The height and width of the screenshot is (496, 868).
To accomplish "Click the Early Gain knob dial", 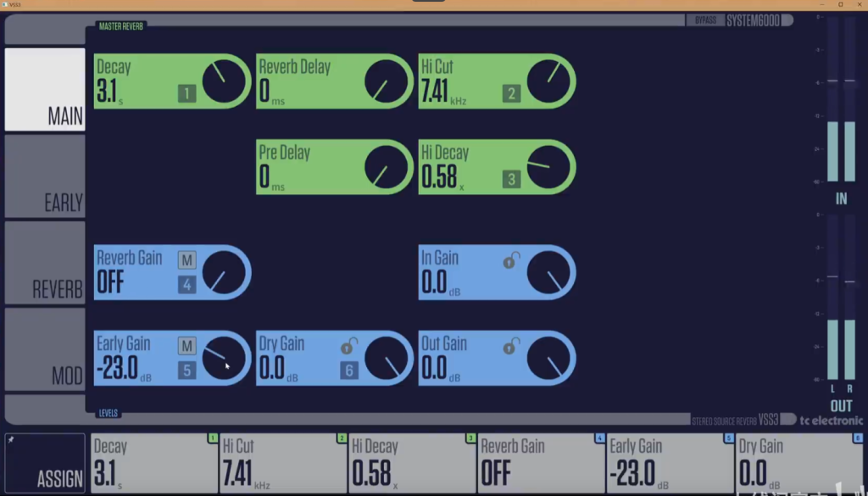I will pos(224,358).
